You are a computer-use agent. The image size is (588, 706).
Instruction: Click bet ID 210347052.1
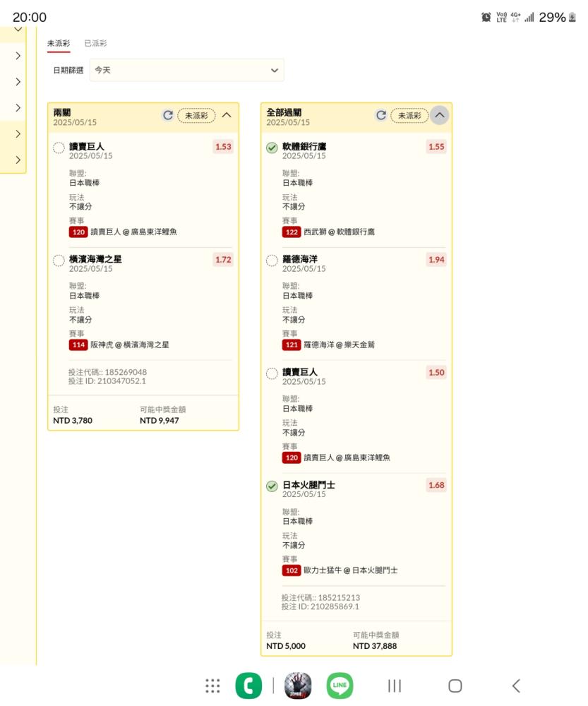116,381
